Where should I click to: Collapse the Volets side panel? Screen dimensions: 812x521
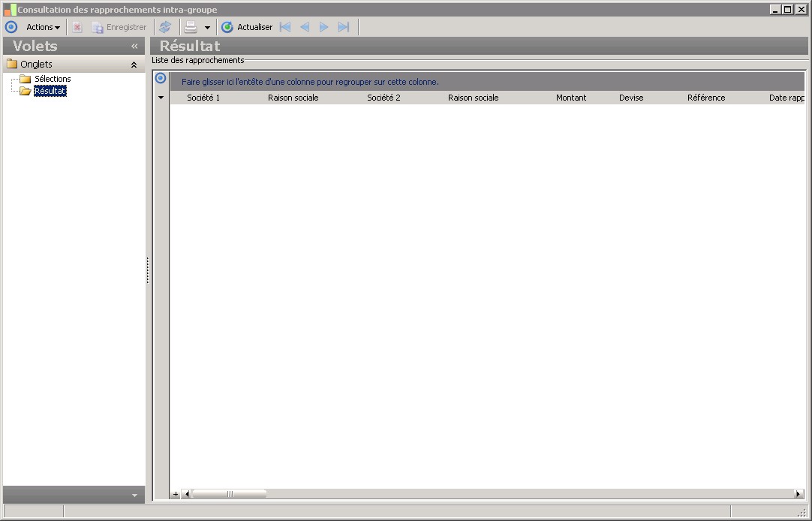coord(134,46)
